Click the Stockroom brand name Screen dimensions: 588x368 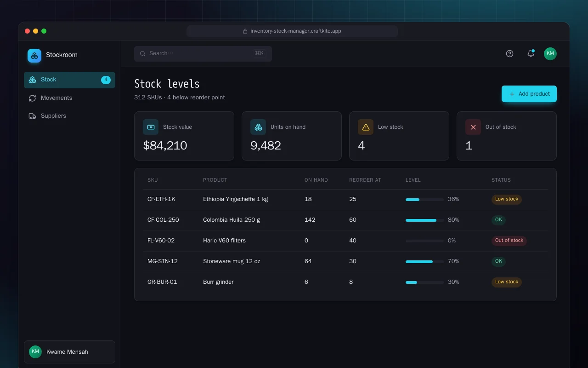click(x=62, y=55)
